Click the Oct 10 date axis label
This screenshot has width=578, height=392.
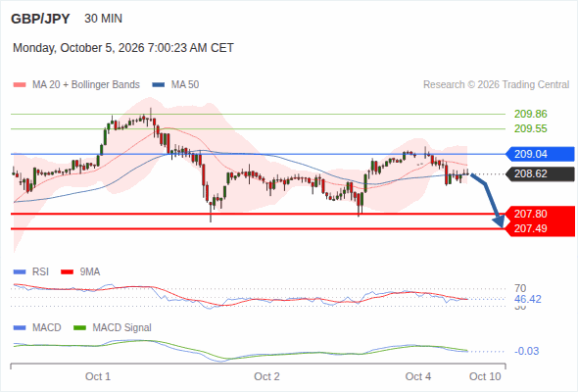[x=485, y=376]
